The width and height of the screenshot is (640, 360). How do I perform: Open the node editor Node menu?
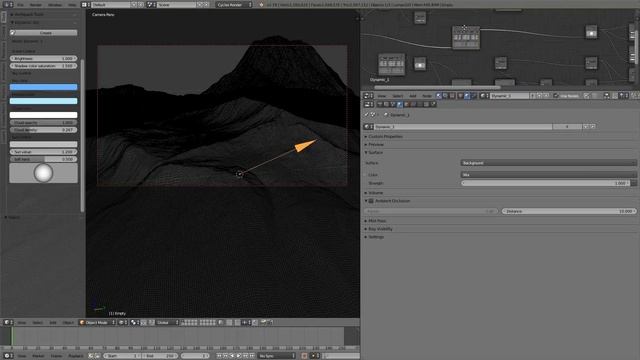click(x=427, y=96)
